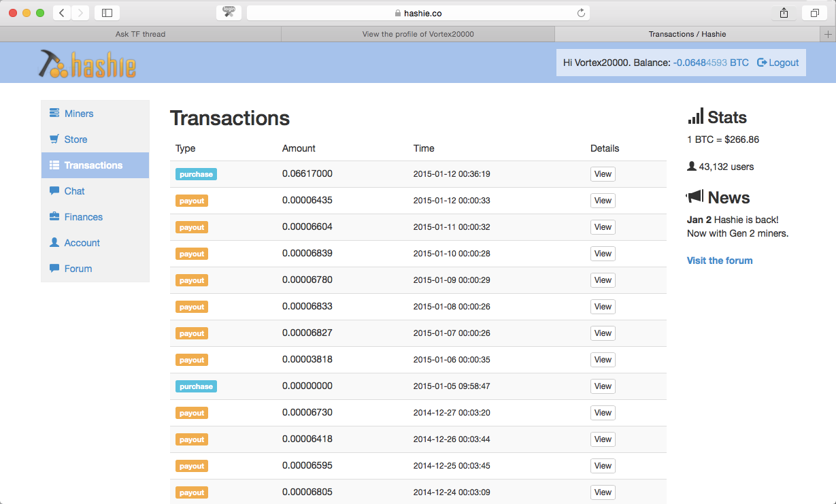Image resolution: width=836 pixels, height=504 pixels.
Task: Click the Details column header
Action: tap(605, 148)
